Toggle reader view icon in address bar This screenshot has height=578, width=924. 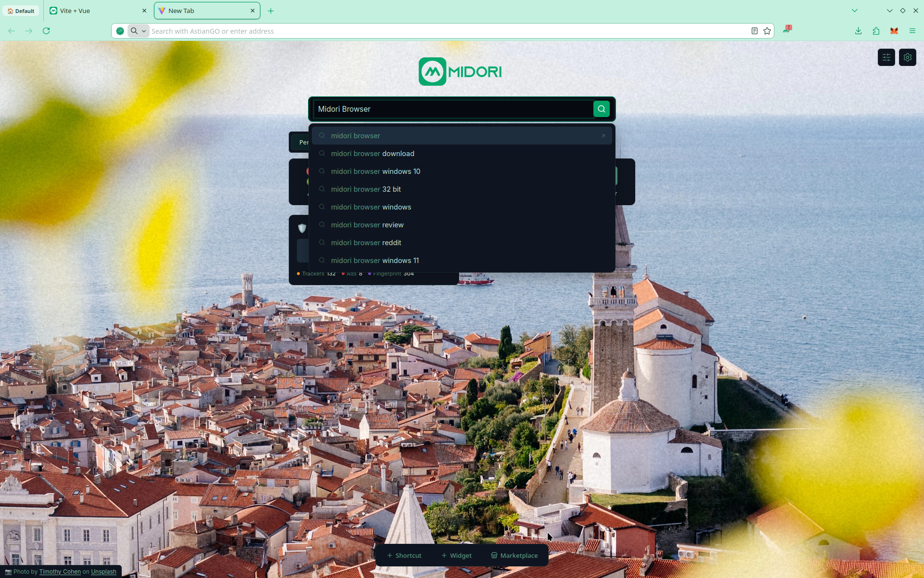tap(754, 31)
